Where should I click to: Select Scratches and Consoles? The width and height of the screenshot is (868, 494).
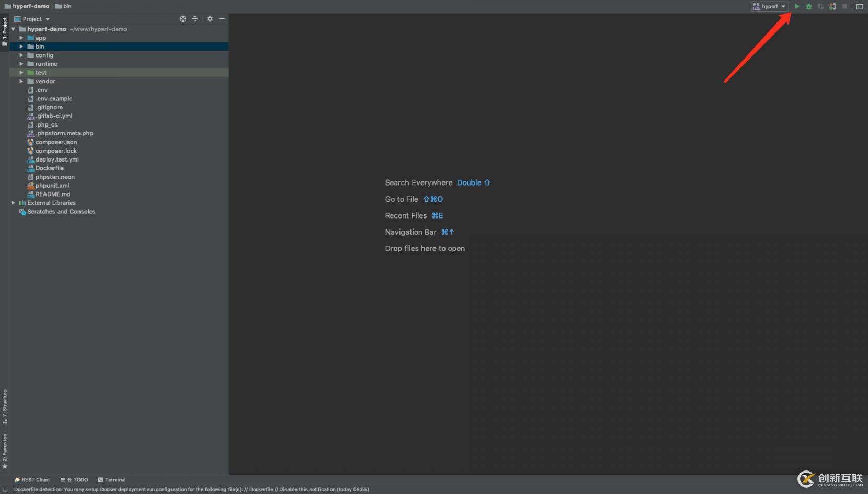[61, 212]
